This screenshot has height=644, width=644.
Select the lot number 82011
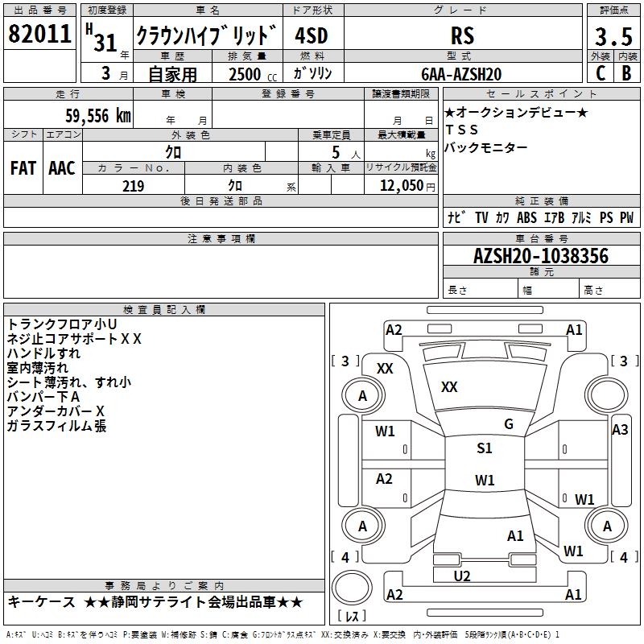point(39,34)
